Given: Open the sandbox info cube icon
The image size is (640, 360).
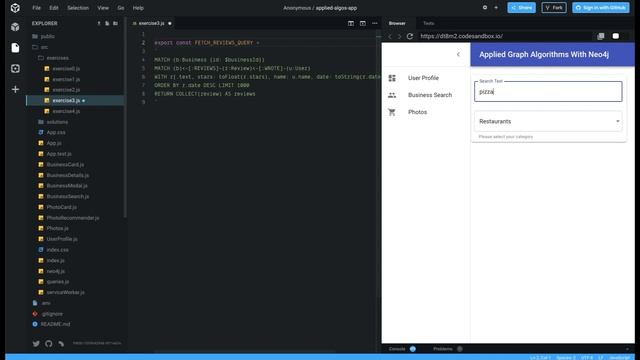Looking at the screenshot, I should (x=15, y=27).
